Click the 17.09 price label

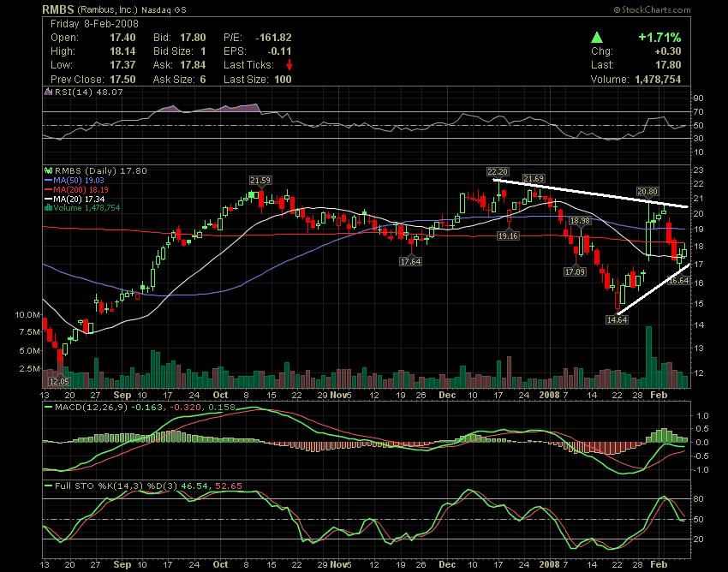[575, 271]
